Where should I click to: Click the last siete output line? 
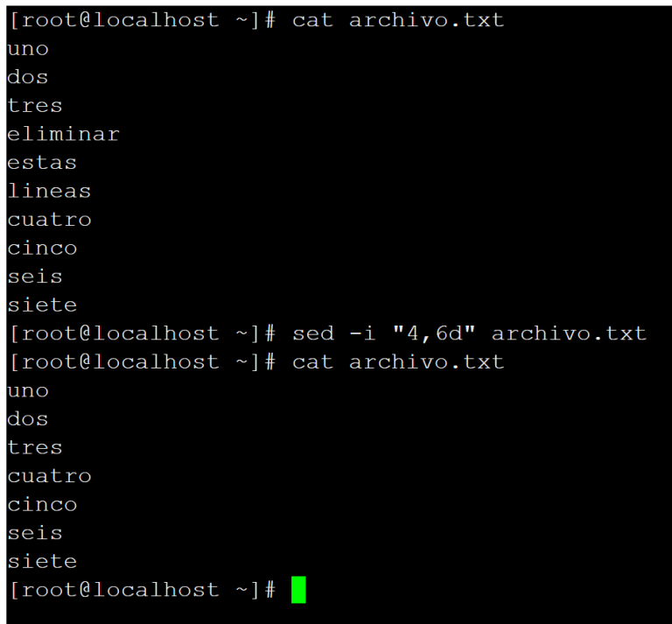[x=42, y=562]
